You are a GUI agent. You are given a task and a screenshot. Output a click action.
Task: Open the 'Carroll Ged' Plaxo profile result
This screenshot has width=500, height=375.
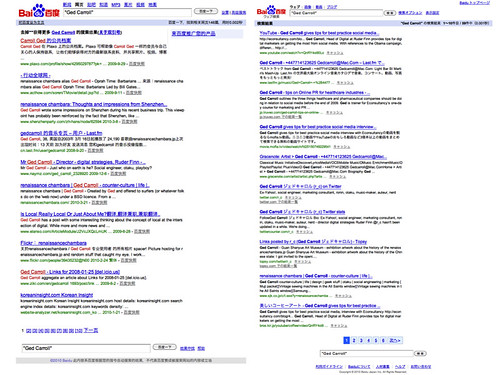pyautogui.click(x=46, y=41)
